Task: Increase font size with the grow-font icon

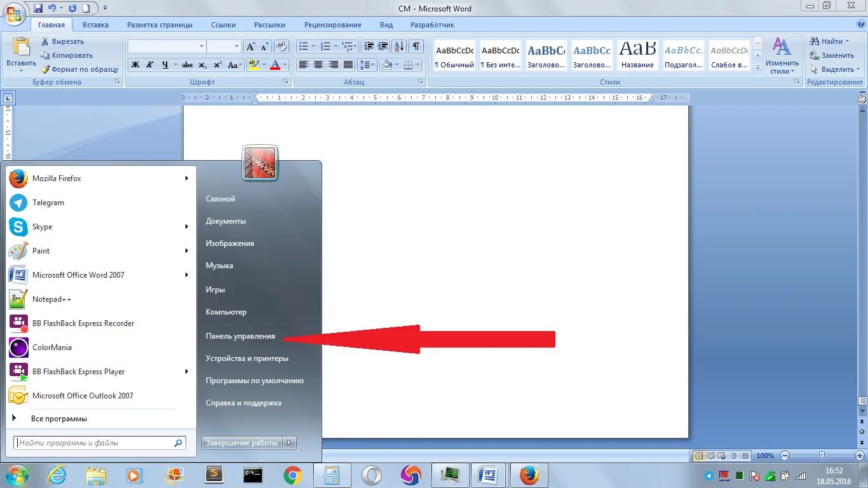Action: [x=250, y=46]
